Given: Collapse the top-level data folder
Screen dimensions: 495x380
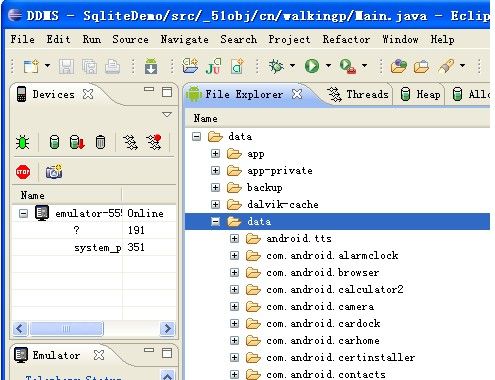Looking at the screenshot, I should coord(197,136).
